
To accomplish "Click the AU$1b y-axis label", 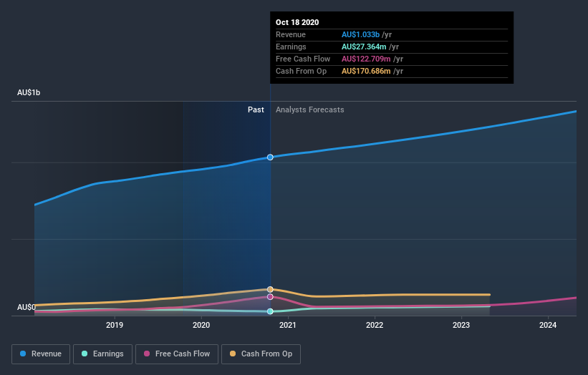I will pyautogui.click(x=29, y=92).
